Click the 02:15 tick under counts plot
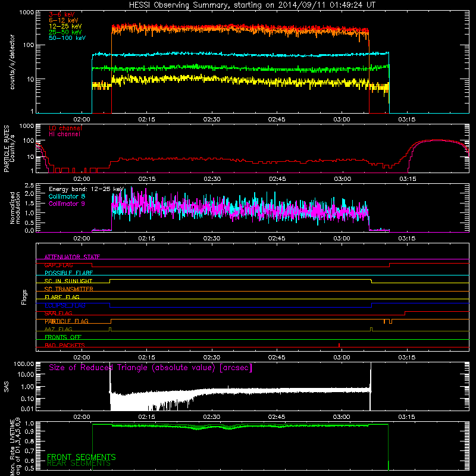This screenshot has width=476, height=476. tap(146, 120)
